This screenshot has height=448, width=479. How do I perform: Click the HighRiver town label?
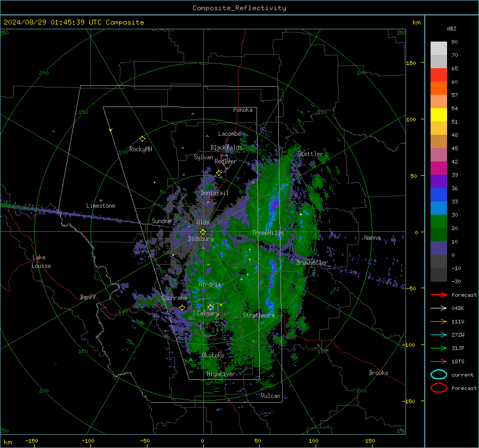[x=220, y=374]
